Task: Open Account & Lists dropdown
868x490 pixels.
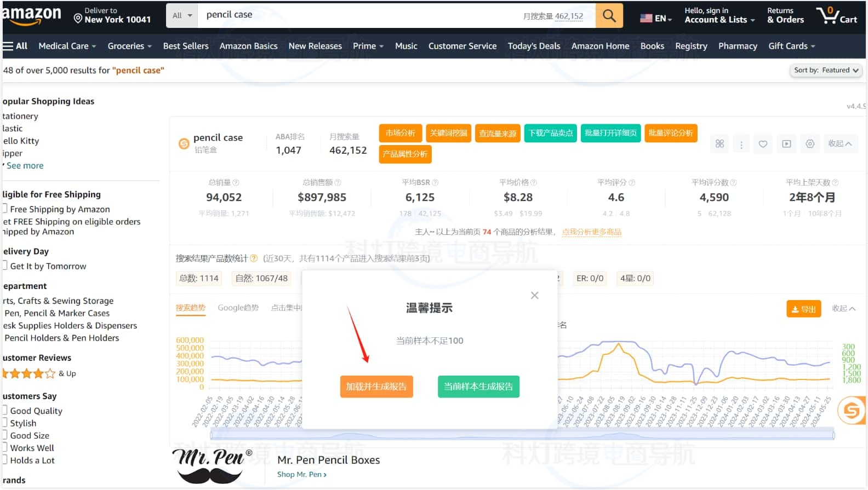Action: (x=719, y=15)
